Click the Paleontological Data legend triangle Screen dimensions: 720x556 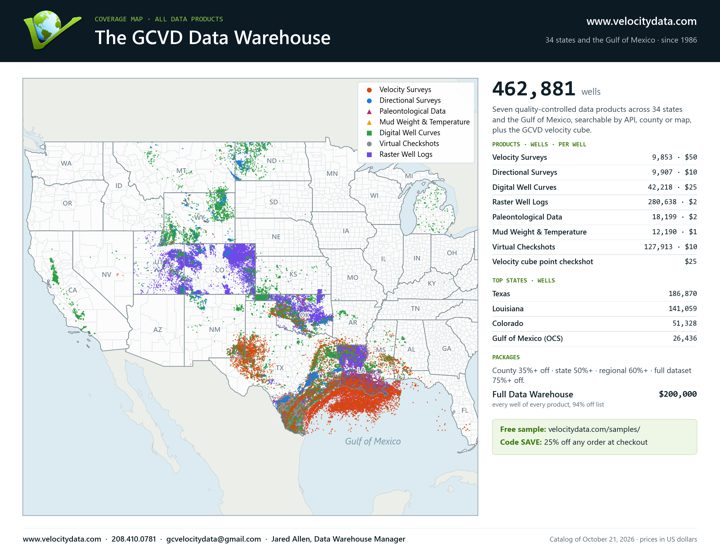point(369,112)
